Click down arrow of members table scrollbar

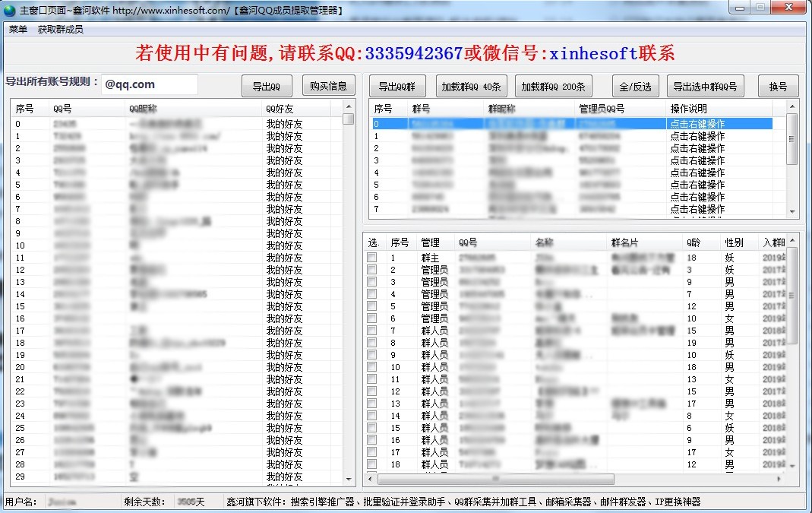tap(793, 467)
